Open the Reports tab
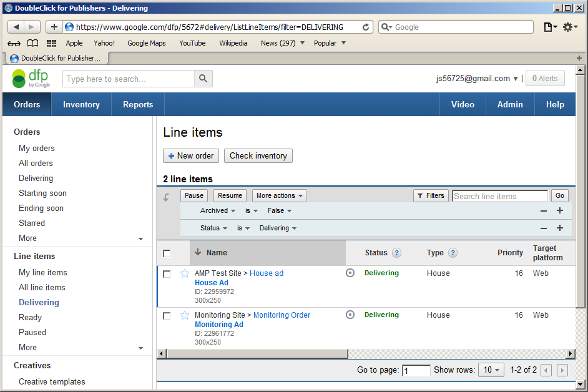The height and width of the screenshot is (392, 588). [138, 105]
